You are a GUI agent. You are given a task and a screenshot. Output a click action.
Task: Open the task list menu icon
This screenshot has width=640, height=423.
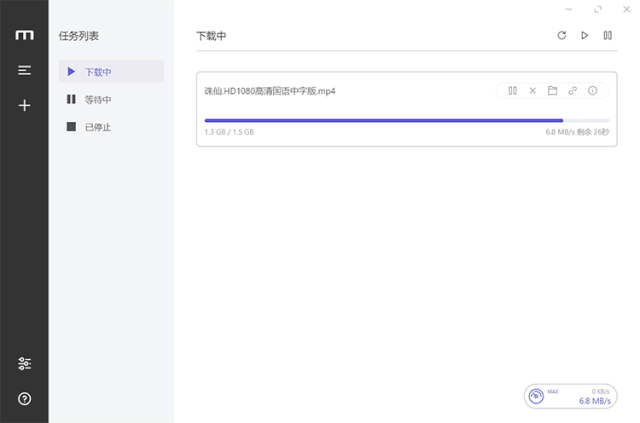click(24, 70)
